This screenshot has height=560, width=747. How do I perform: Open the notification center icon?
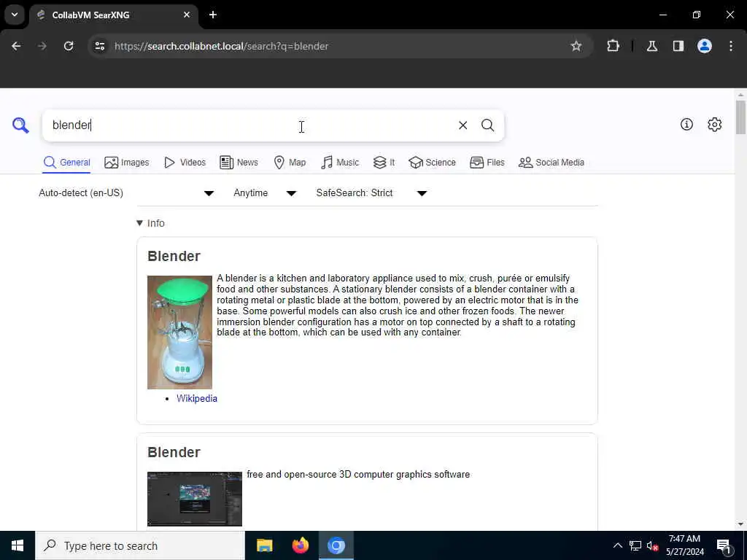tap(724, 546)
